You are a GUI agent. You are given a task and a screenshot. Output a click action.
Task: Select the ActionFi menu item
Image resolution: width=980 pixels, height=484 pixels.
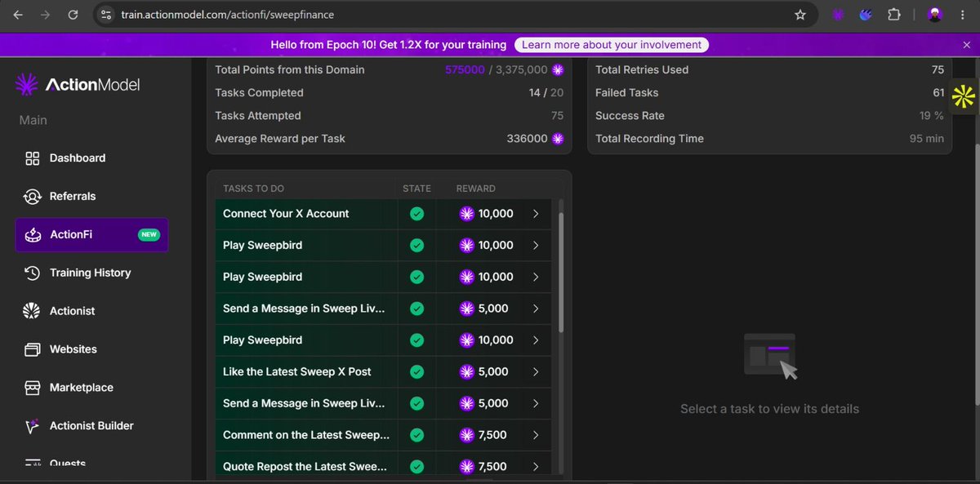pos(91,235)
